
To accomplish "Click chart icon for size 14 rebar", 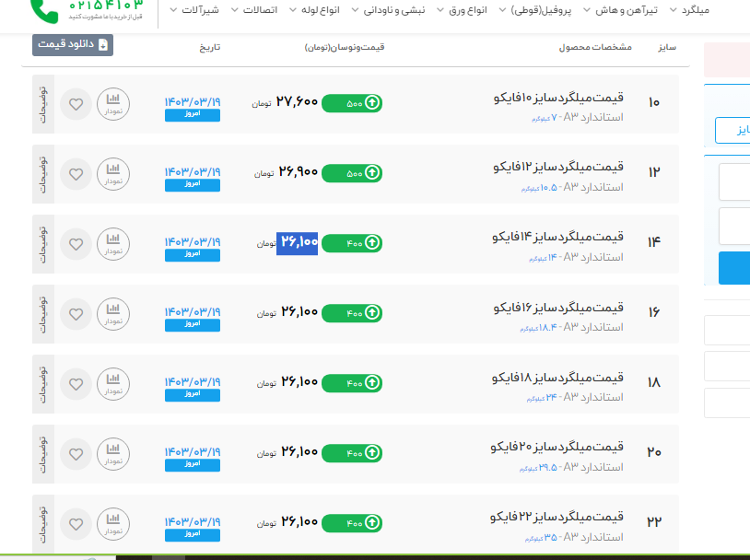I will [113, 242].
